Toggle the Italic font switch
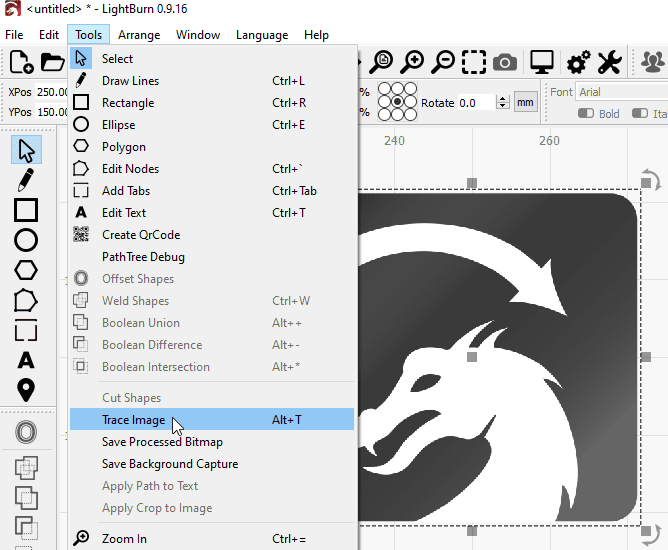 tap(640, 113)
